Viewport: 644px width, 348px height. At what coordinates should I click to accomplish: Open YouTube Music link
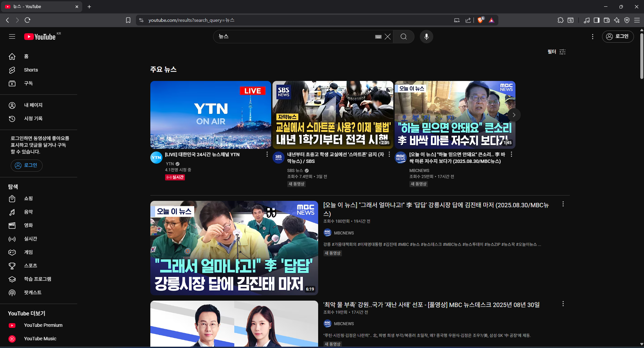click(x=39, y=339)
